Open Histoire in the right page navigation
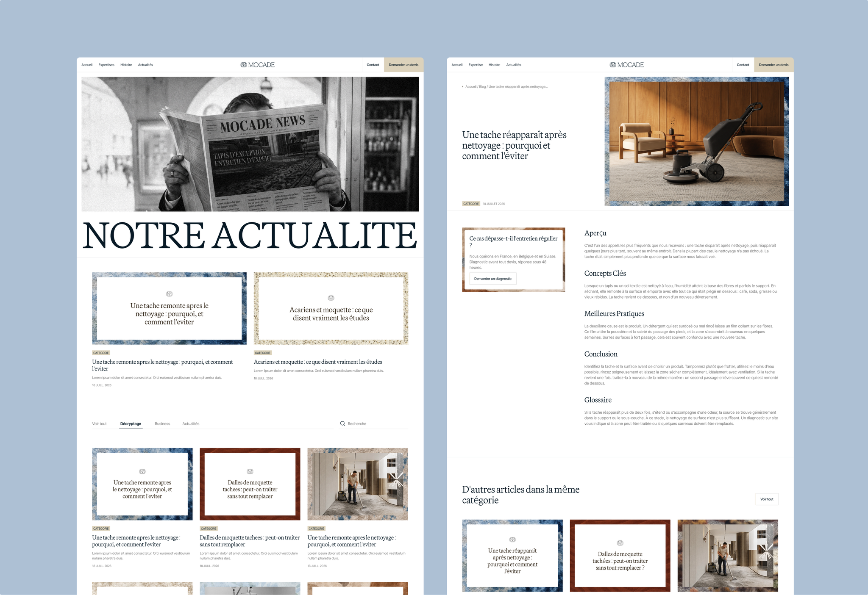The image size is (868, 595). point(494,65)
